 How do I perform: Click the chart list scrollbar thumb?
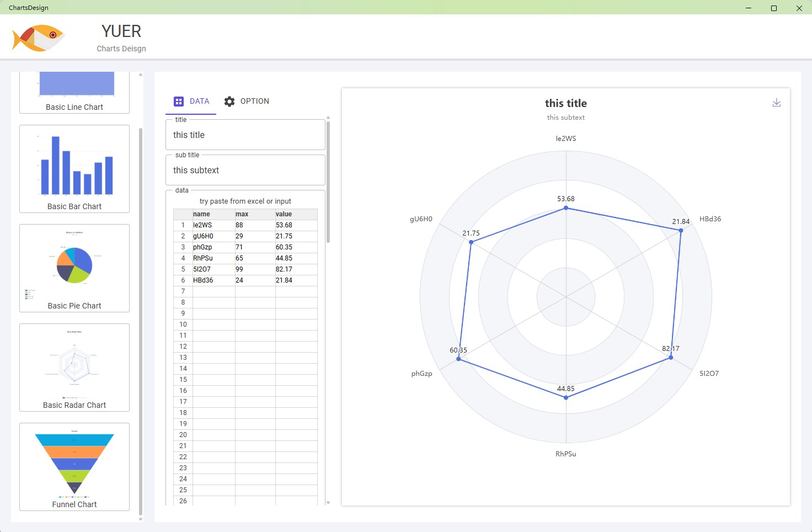tap(141, 322)
